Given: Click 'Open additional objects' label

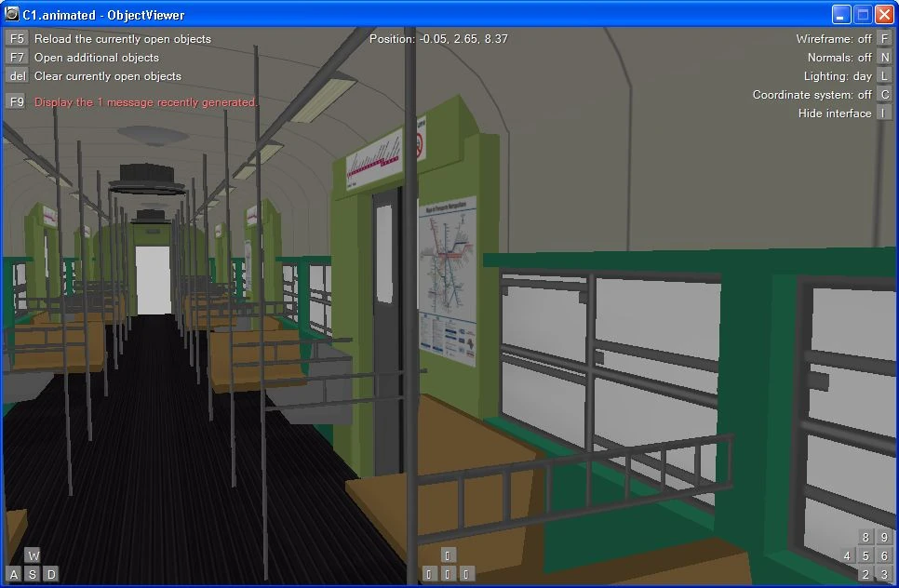Looking at the screenshot, I should 97,58.
